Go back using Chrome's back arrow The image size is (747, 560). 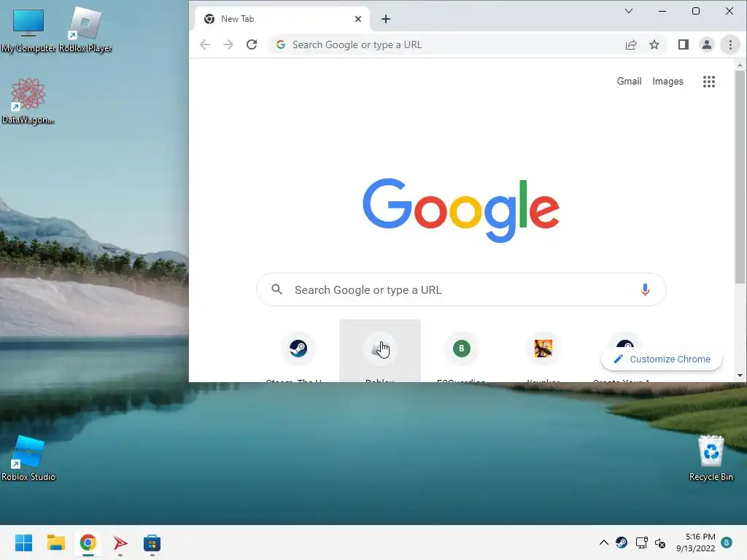[x=205, y=44]
